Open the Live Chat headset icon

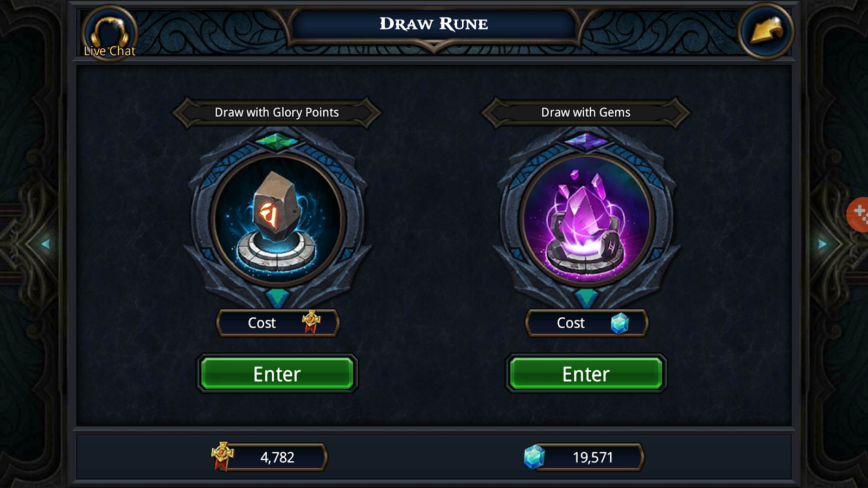pos(110,33)
